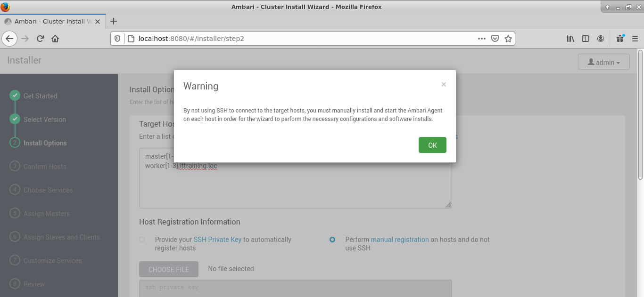
Task: Click the step 7 circle icon
Action: (15, 260)
